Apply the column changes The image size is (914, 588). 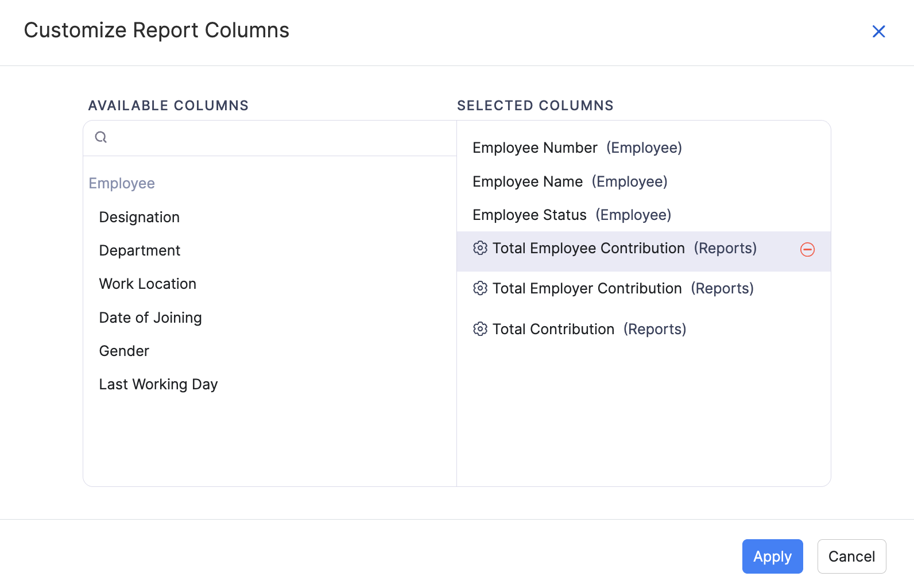[x=772, y=556]
